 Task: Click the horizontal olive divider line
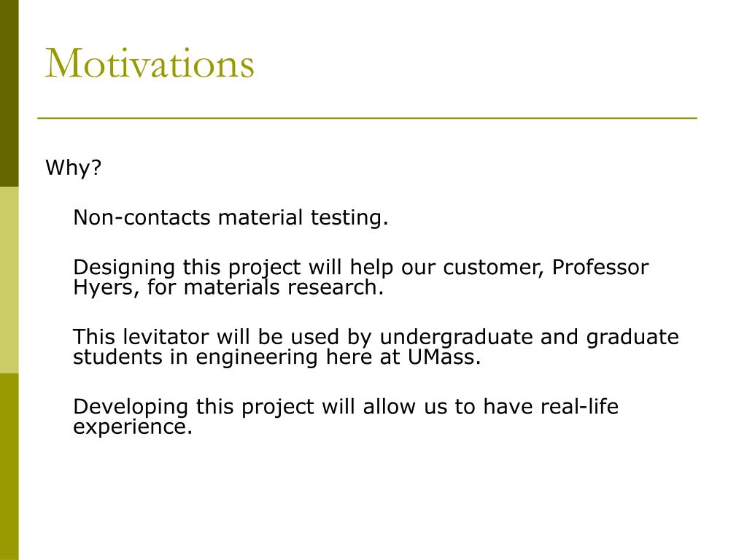pos(368,117)
